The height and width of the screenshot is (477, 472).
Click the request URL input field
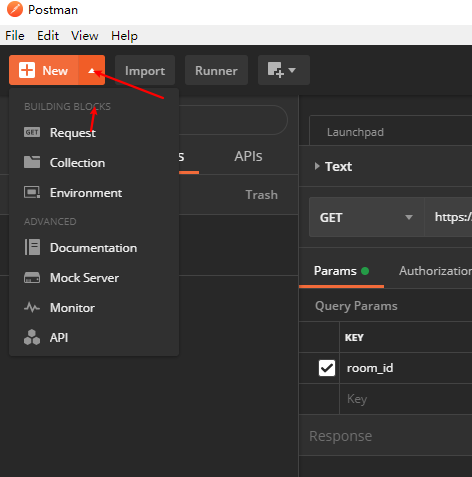click(449, 217)
